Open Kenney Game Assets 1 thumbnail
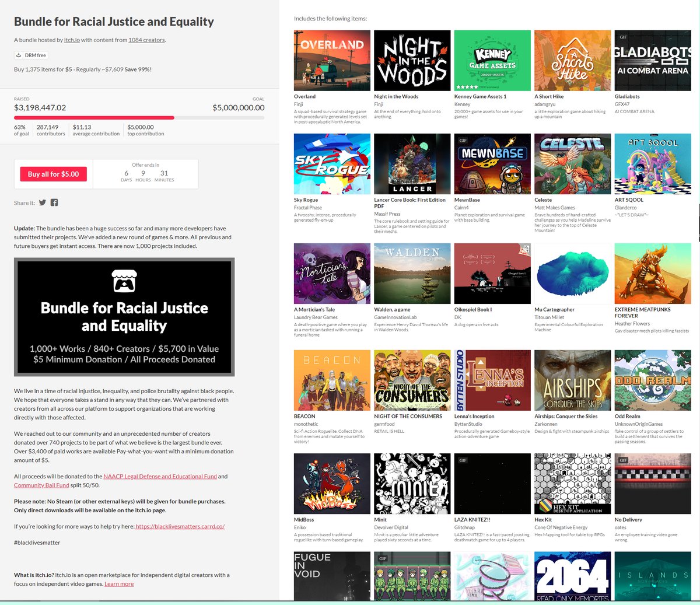Screen dimensions: 700x605 (x=492, y=61)
